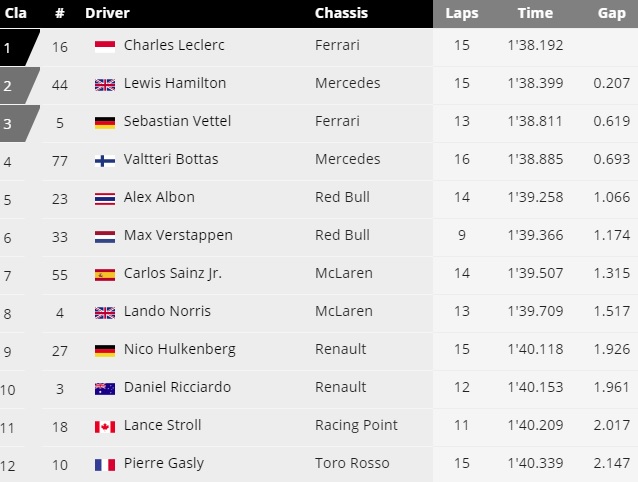Click the French flag next to Pierre Gasly
Screen dimensions: 638x482
pyautogui.click(x=104, y=464)
